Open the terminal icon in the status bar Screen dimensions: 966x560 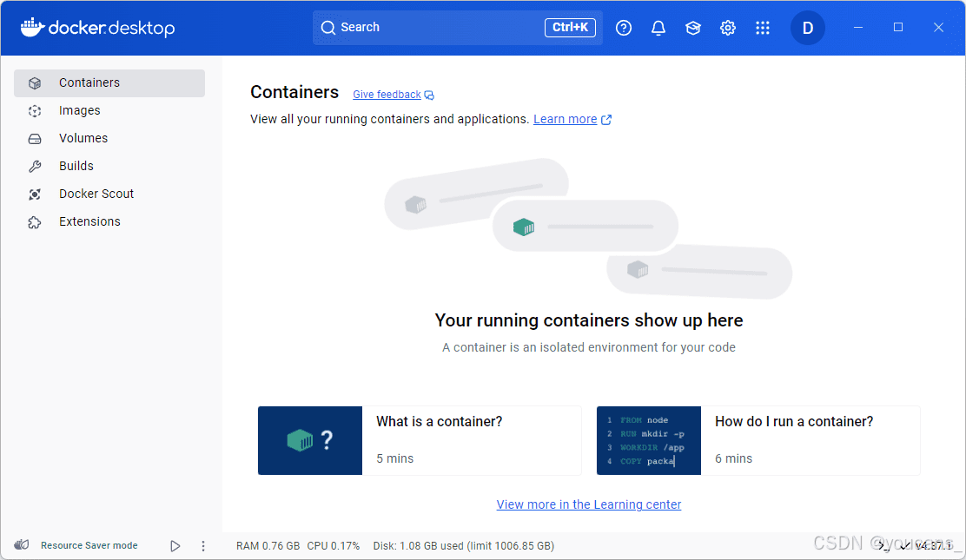(x=883, y=546)
